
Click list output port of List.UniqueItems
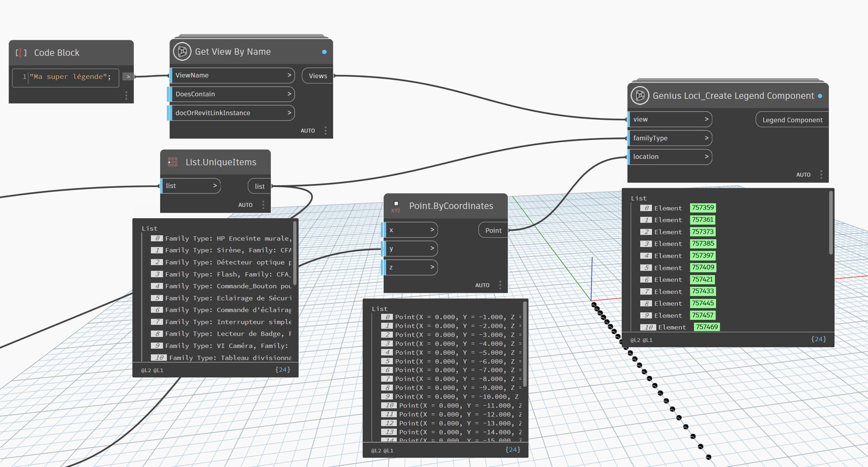[x=259, y=186]
